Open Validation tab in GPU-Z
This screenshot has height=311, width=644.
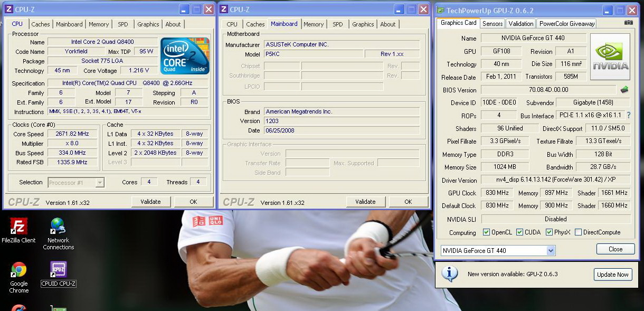(521, 24)
